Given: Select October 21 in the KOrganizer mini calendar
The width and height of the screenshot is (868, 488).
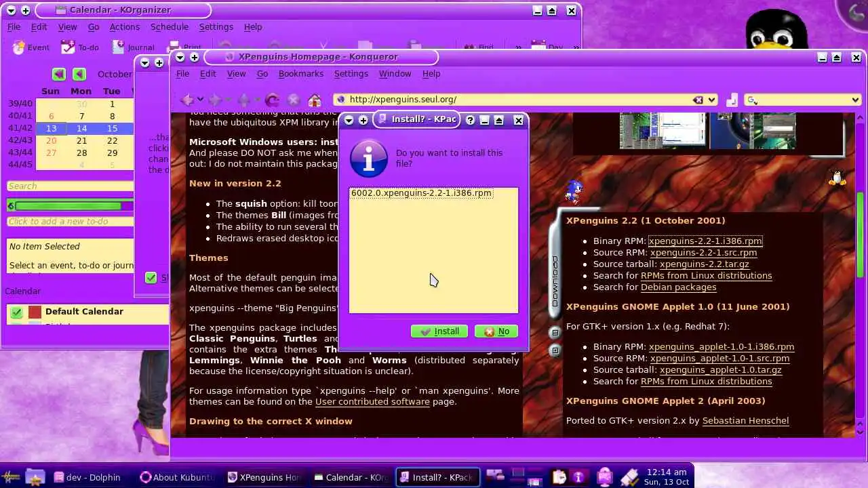Looking at the screenshot, I should (x=81, y=141).
